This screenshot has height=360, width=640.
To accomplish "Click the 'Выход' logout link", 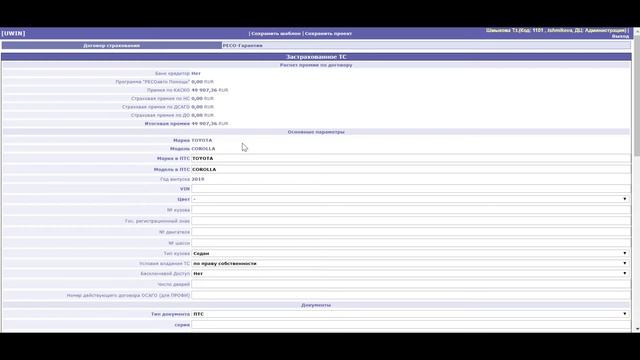I will coord(620,36).
